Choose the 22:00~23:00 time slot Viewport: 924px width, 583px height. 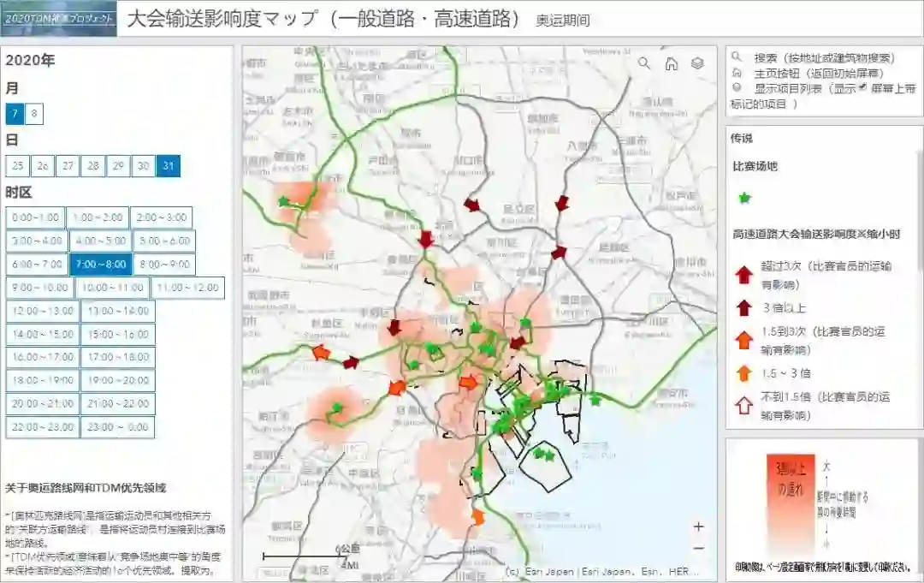coord(43,427)
